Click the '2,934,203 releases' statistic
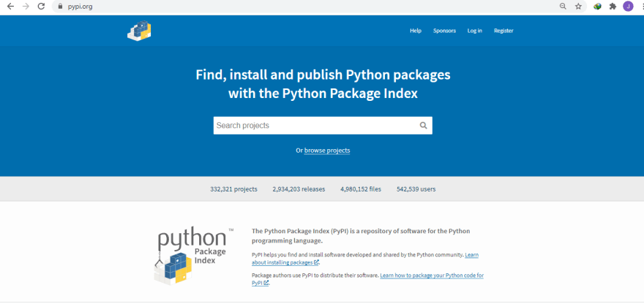The image size is (644, 304). [x=299, y=189]
